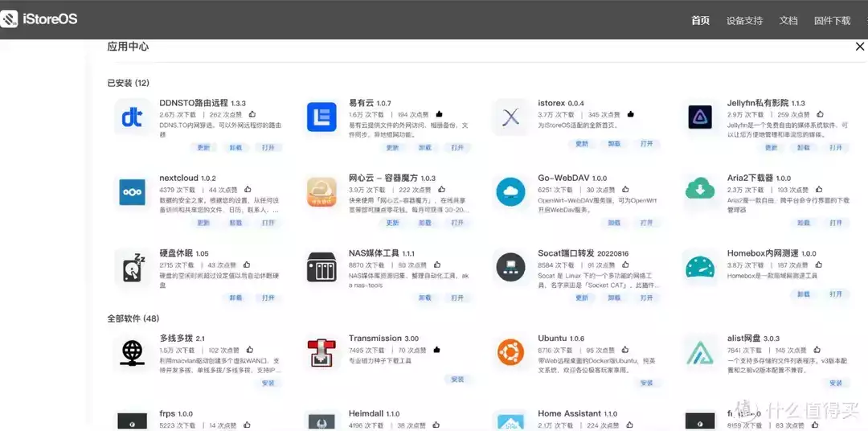Like Aria2下载器 with its thumbs-up icon

click(819, 190)
